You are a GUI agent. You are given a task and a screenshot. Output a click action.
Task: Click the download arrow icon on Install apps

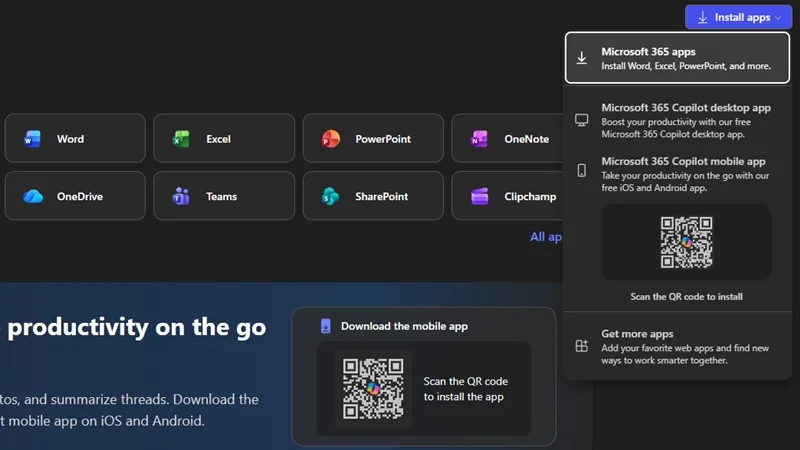703,17
